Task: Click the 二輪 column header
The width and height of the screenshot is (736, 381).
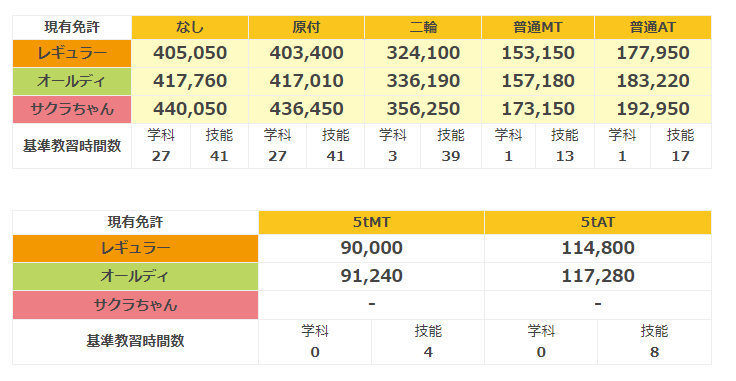Action: click(x=422, y=27)
